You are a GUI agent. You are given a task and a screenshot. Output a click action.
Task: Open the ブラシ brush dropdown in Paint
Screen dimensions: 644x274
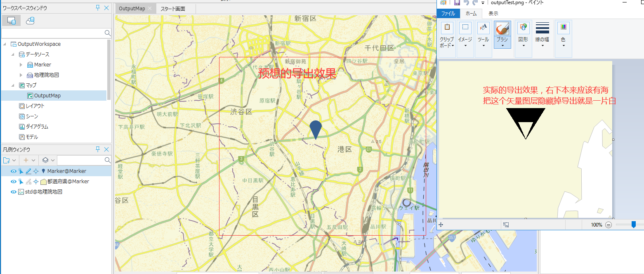[x=502, y=42]
